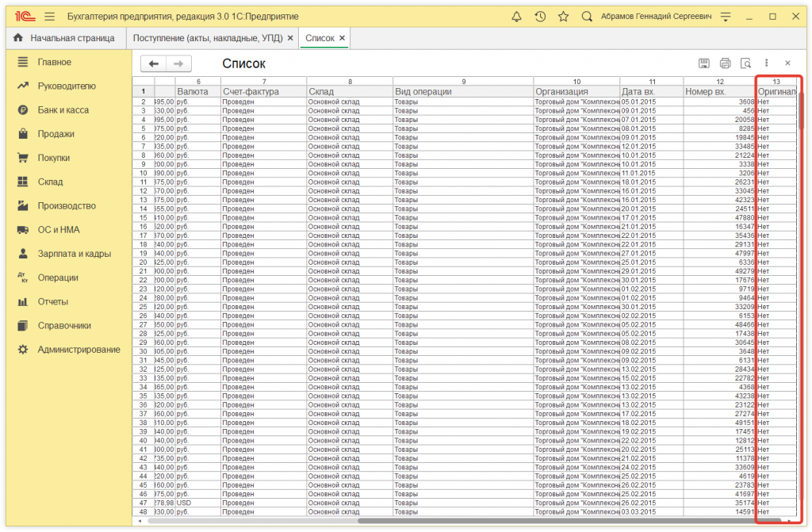
Task: Print the list using printer icon
Action: pyautogui.click(x=725, y=63)
